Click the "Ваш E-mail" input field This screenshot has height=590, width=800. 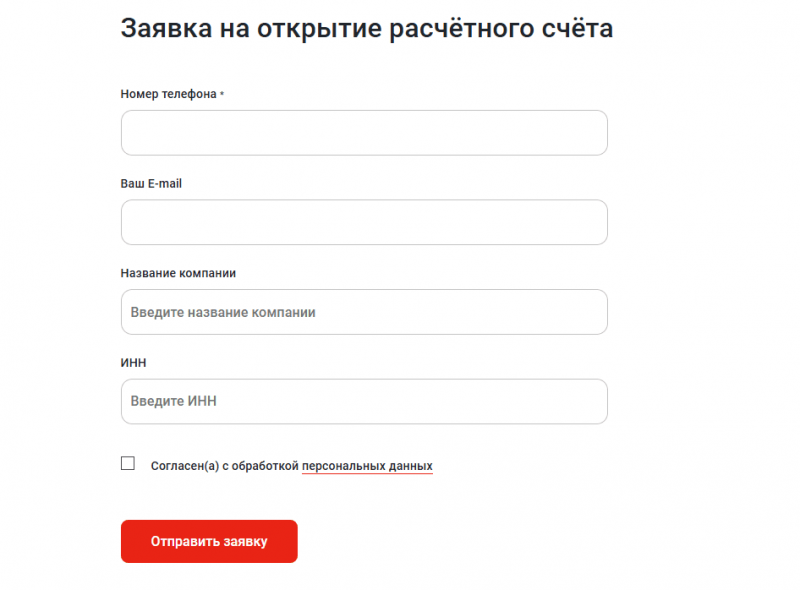coord(364,222)
